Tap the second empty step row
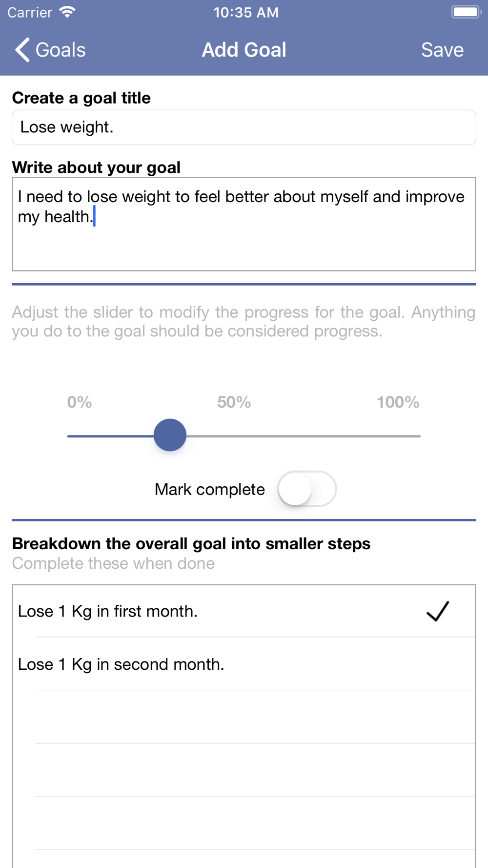 click(x=244, y=770)
